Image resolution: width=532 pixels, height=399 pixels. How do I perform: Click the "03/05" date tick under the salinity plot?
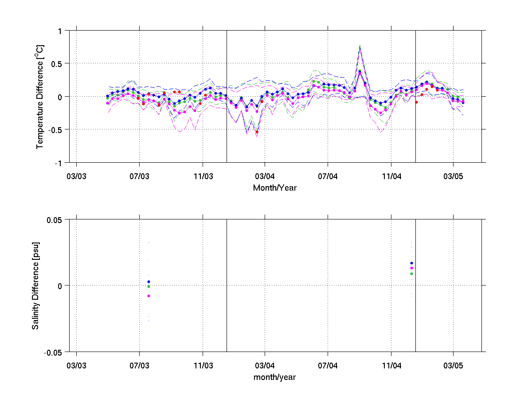tap(453, 366)
